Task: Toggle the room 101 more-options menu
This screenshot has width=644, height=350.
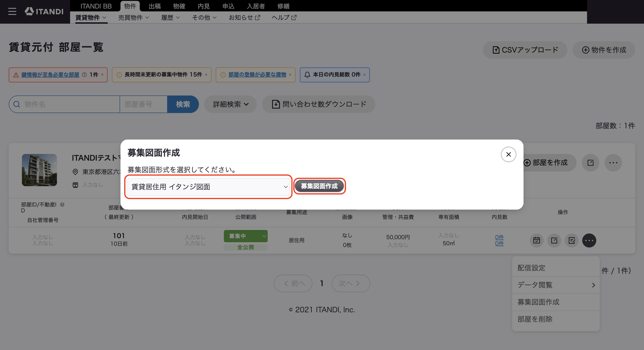Action: 589,240
